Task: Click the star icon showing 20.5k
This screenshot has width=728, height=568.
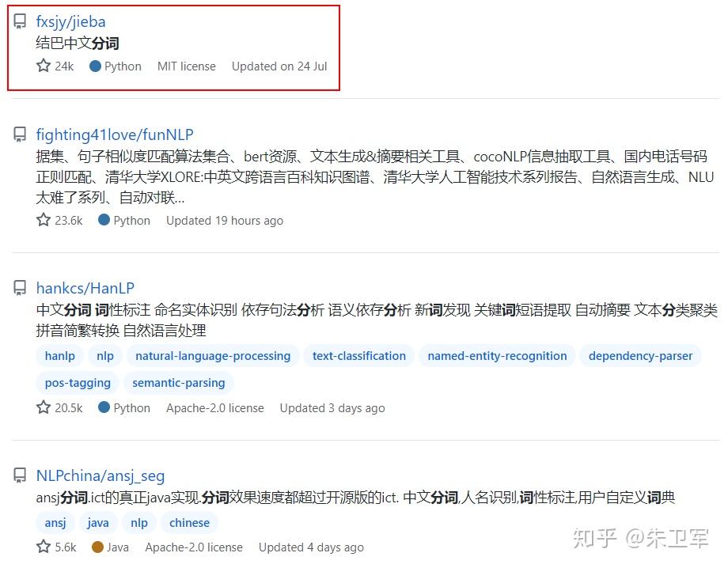Action: tap(44, 407)
